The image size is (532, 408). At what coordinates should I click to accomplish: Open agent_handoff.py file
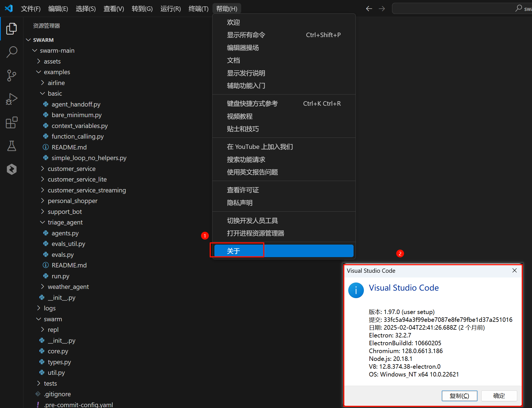pos(76,104)
